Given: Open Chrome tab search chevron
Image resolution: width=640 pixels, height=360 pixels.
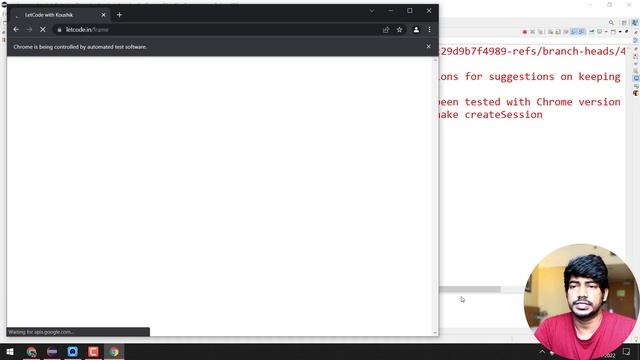Looking at the screenshot, I should click(372, 11).
